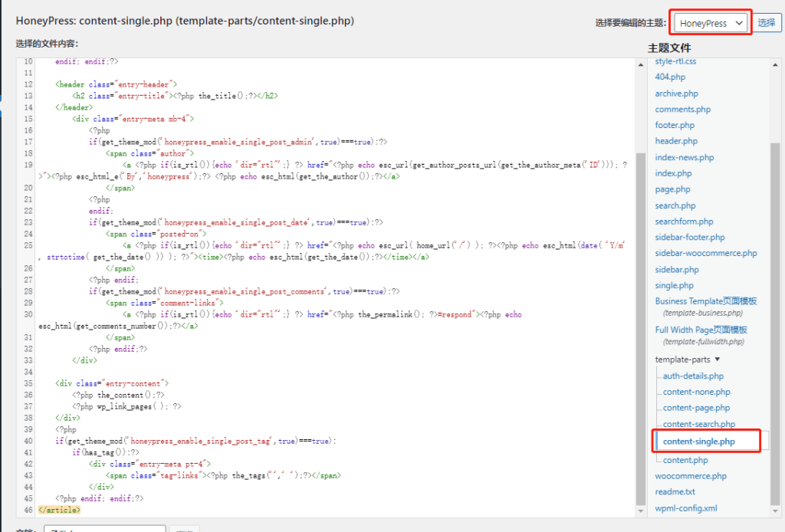Select footer.php in theme files
This screenshot has height=532, width=785.
point(675,125)
